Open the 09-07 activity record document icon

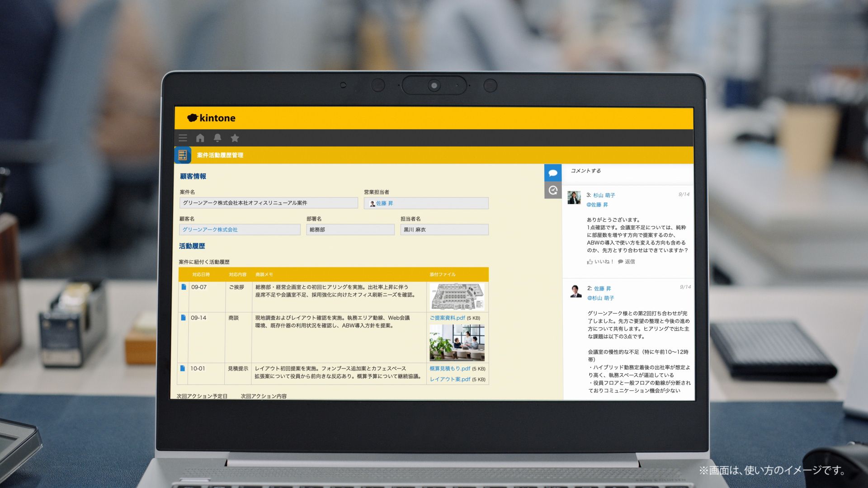(184, 287)
